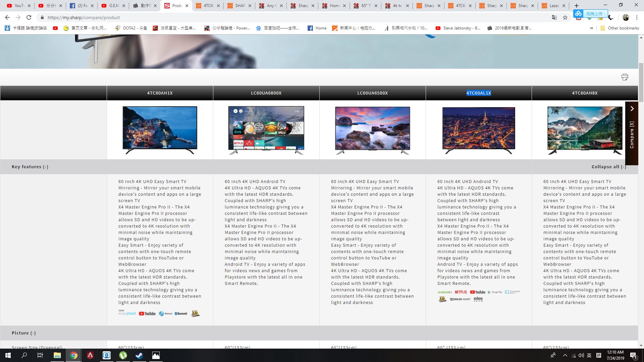Open the Windows Start menu
The width and height of the screenshot is (644, 362).
point(8,355)
